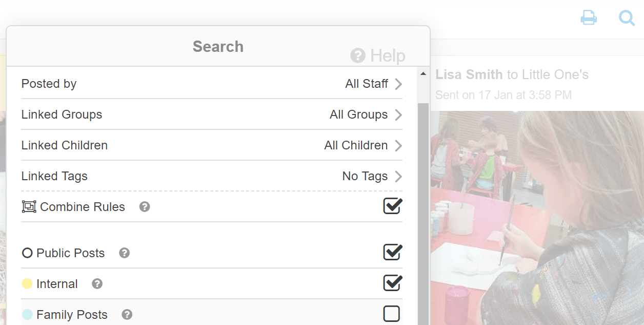This screenshot has height=325, width=644.
Task: Click the Combine Rules frame icon
Action: [x=29, y=207]
